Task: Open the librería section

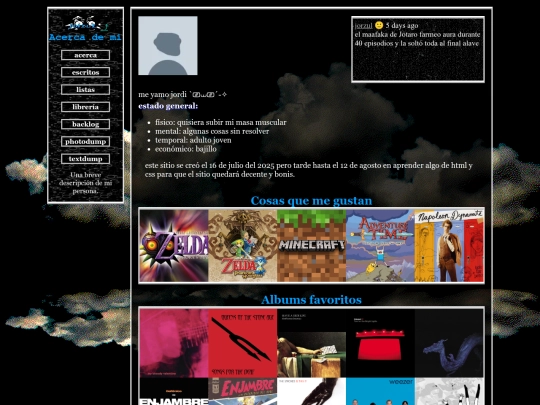Action: pyautogui.click(x=85, y=107)
